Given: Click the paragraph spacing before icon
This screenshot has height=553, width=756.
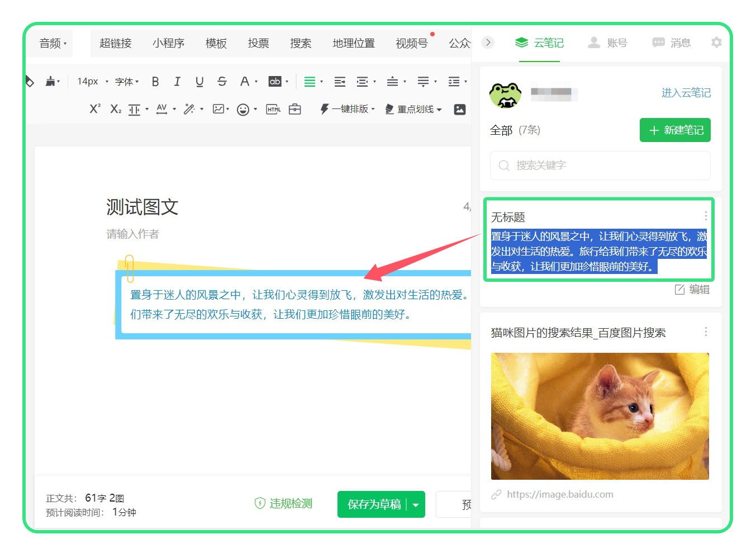Looking at the screenshot, I should tap(393, 82).
